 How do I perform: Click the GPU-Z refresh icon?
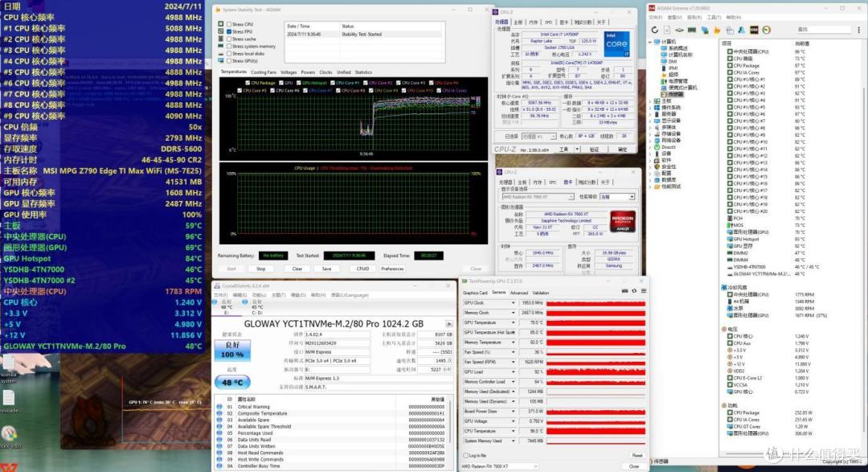(634, 291)
